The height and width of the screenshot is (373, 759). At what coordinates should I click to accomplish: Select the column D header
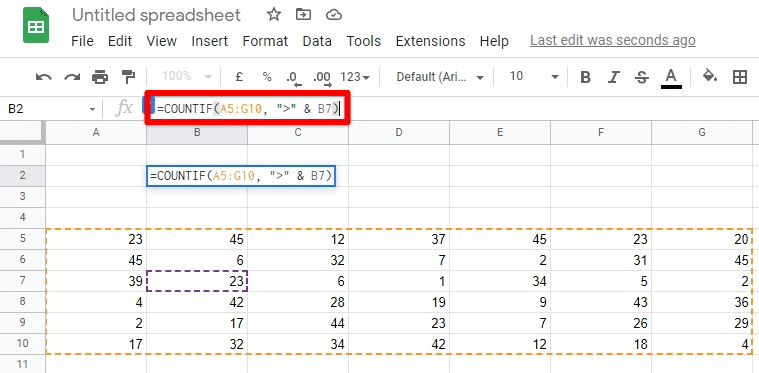(x=399, y=132)
